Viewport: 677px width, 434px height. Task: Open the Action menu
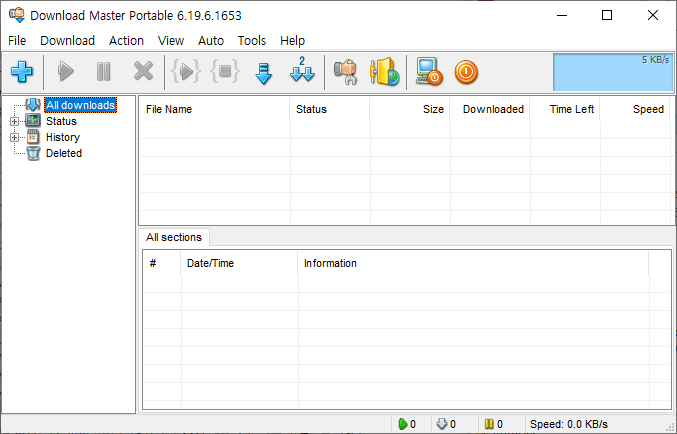(x=126, y=41)
